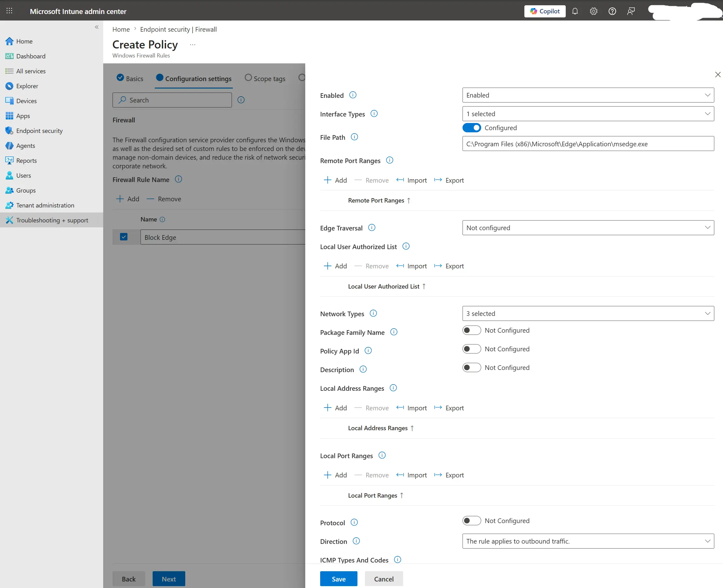Switch to the Scope tags tab
723x588 pixels.
click(x=269, y=78)
